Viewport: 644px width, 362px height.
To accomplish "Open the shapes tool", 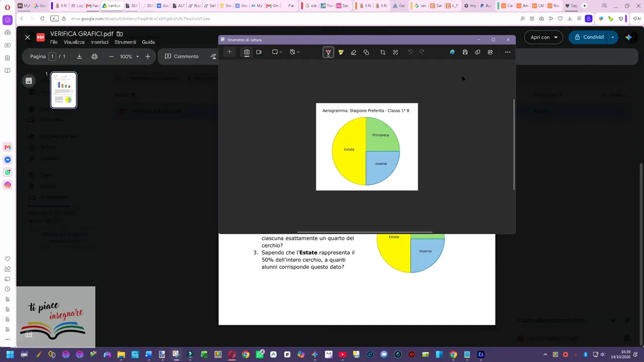I will click(366, 52).
